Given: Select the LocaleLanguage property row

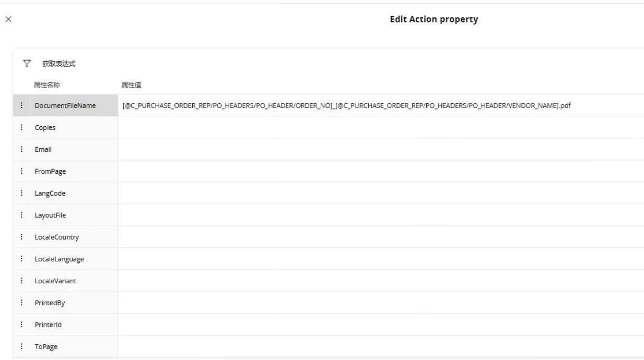Looking at the screenshot, I should pos(59,259).
